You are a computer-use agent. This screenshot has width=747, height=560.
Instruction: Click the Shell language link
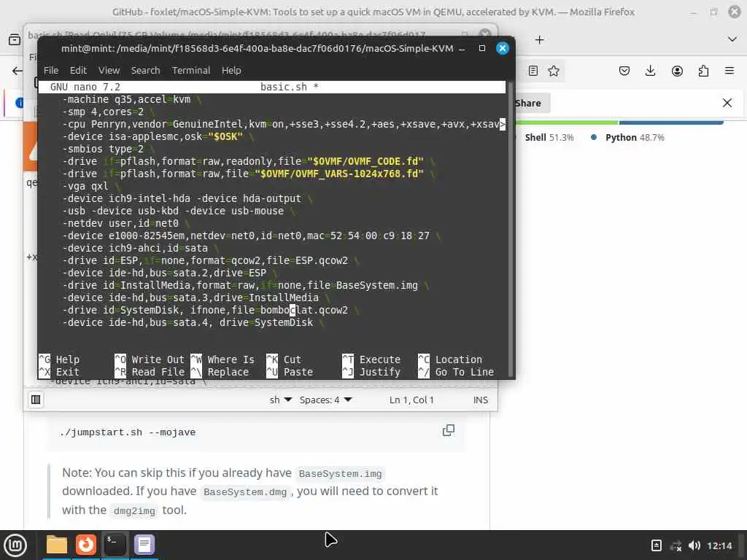(x=549, y=138)
